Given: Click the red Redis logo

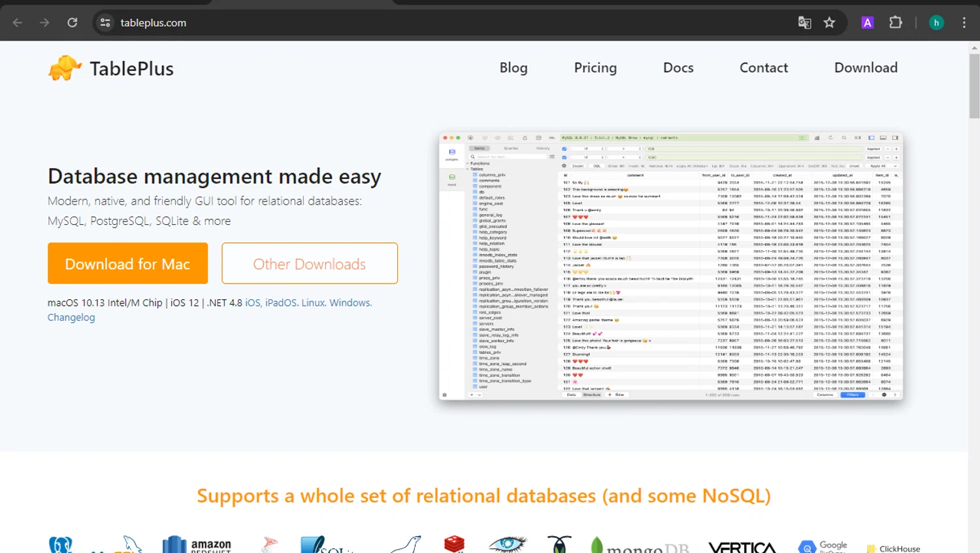Looking at the screenshot, I should click(x=454, y=544).
